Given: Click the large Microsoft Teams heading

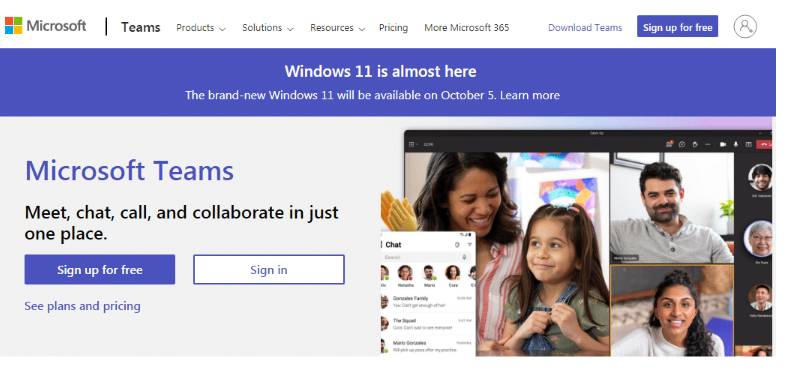Looking at the screenshot, I should click(129, 170).
